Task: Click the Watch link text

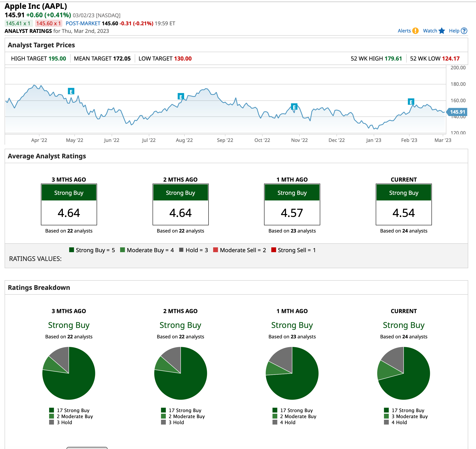Action: click(430, 31)
